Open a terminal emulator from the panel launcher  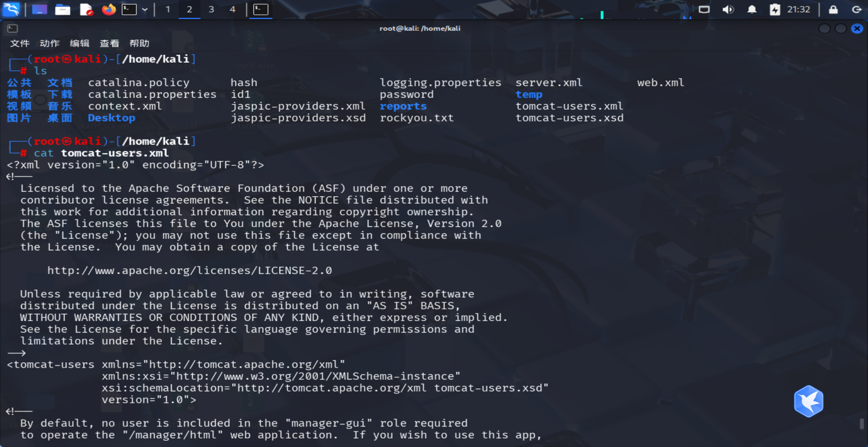[x=129, y=9]
